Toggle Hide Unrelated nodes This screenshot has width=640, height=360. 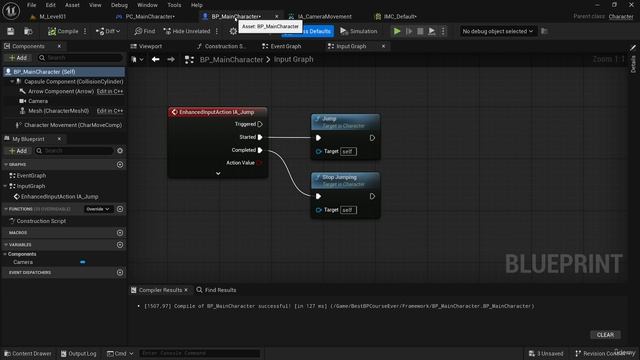point(187,31)
